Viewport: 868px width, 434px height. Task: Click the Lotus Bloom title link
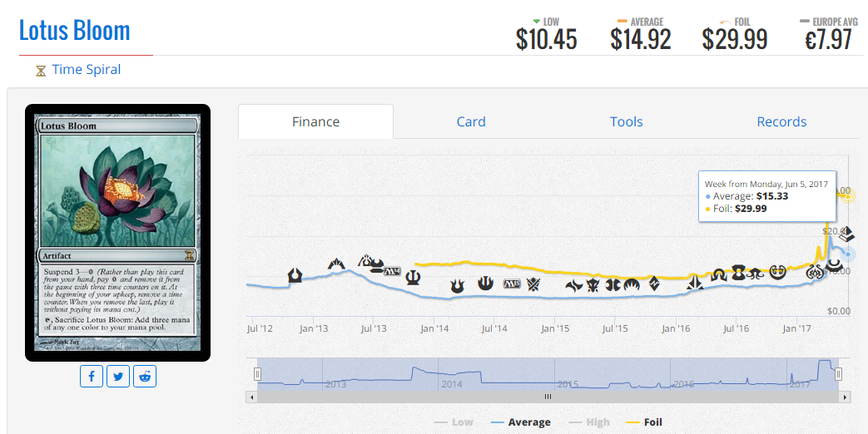(75, 31)
